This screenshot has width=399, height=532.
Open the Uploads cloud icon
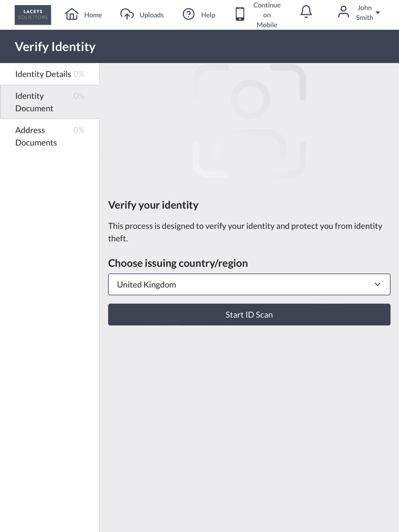coord(127,14)
